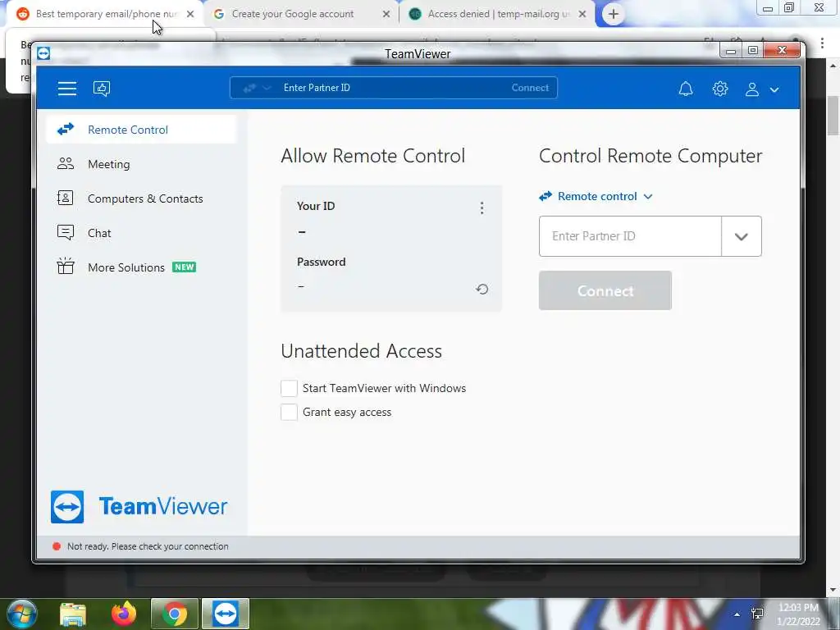The height and width of the screenshot is (630, 840).
Task: Open the account profile icon
Action: 752,89
